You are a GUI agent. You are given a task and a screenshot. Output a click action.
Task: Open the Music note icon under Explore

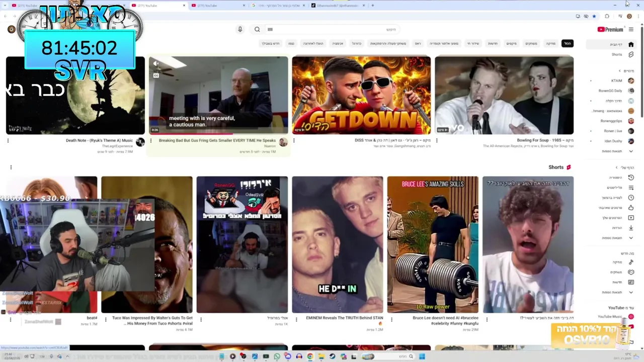pos(631,262)
